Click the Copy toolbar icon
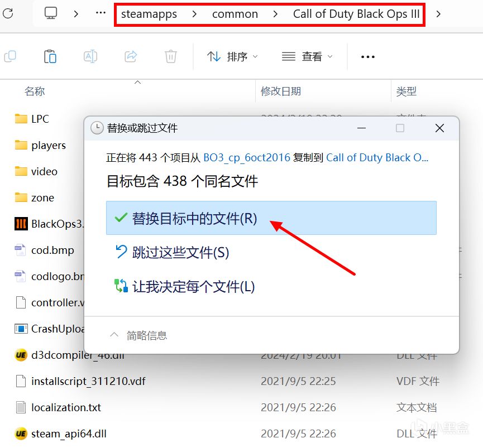The height and width of the screenshot is (448, 483). tap(10, 56)
